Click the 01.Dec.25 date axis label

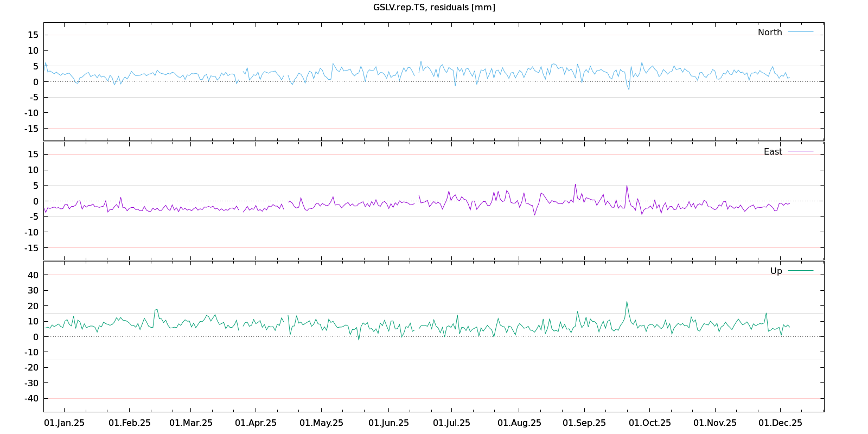click(780, 423)
